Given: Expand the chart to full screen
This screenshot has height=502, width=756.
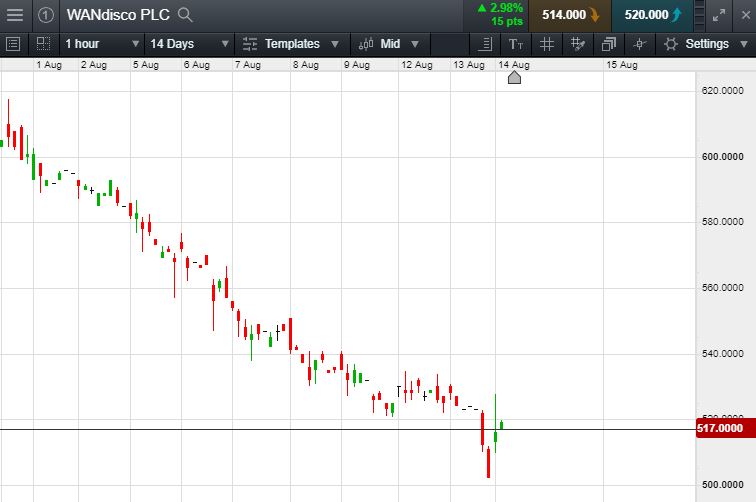Looking at the screenshot, I should [x=719, y=15].
